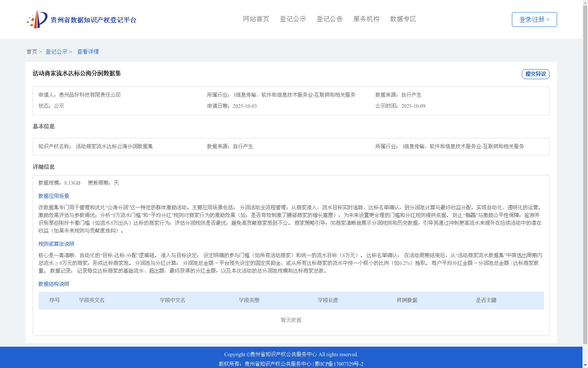
Task: Click the vertical scrollbar thumb
Action: tap(585, 175)
